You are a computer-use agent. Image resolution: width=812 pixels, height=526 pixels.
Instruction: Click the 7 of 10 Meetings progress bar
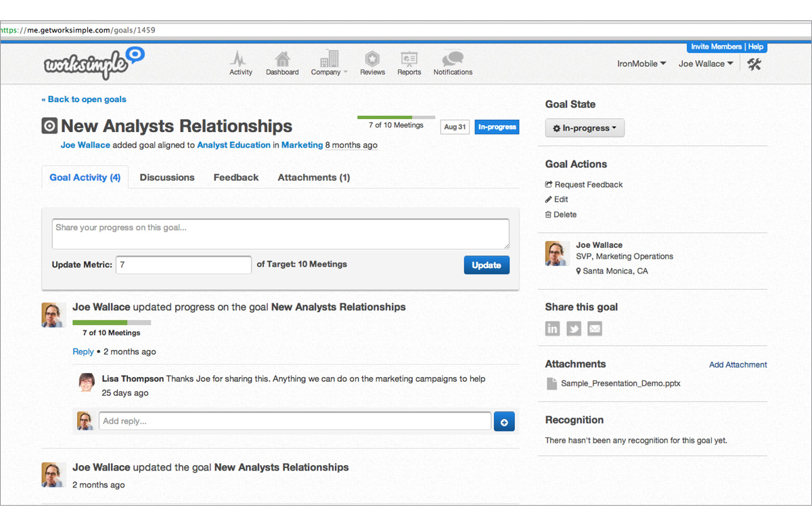coord(396,118)
